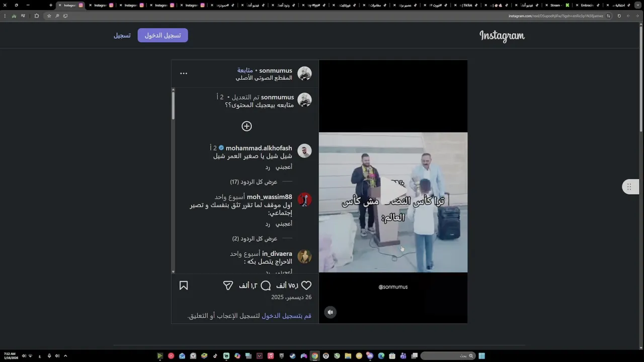Like mohammad.alkhofash comment via أعجبني
Image resolution: width=644 pixels, height=362 pixels.
(x=284, y=167)
